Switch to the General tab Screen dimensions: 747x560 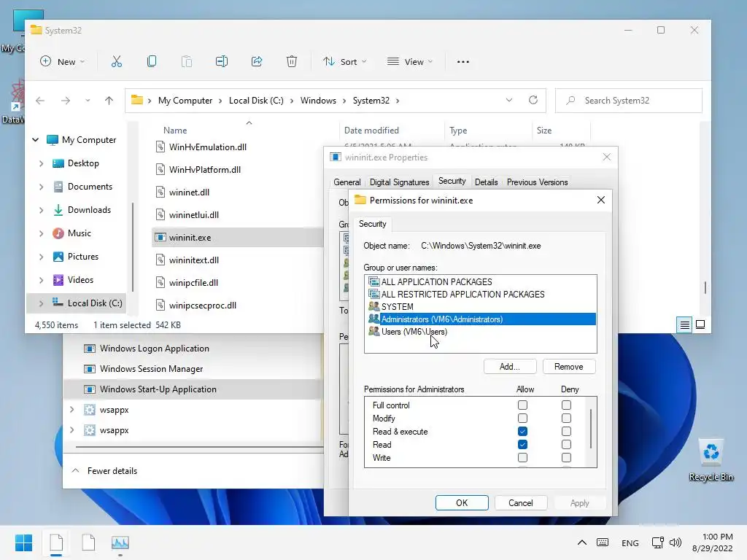(x=347, y=182)
